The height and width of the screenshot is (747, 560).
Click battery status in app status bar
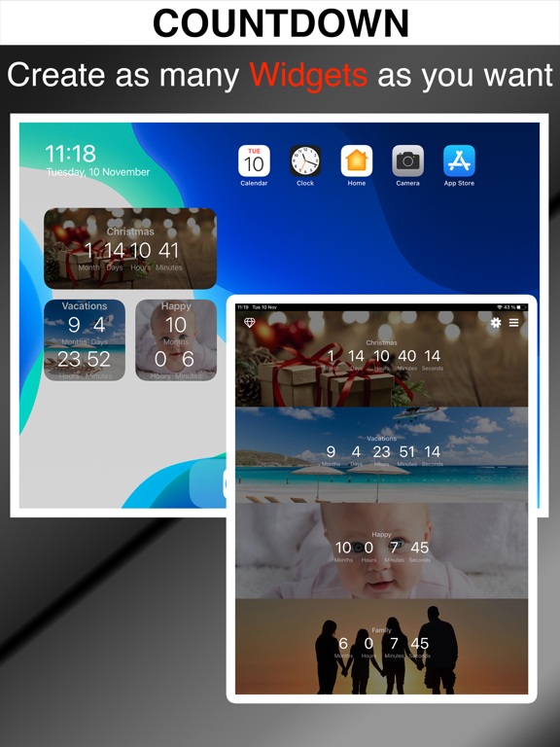[515, 307]
